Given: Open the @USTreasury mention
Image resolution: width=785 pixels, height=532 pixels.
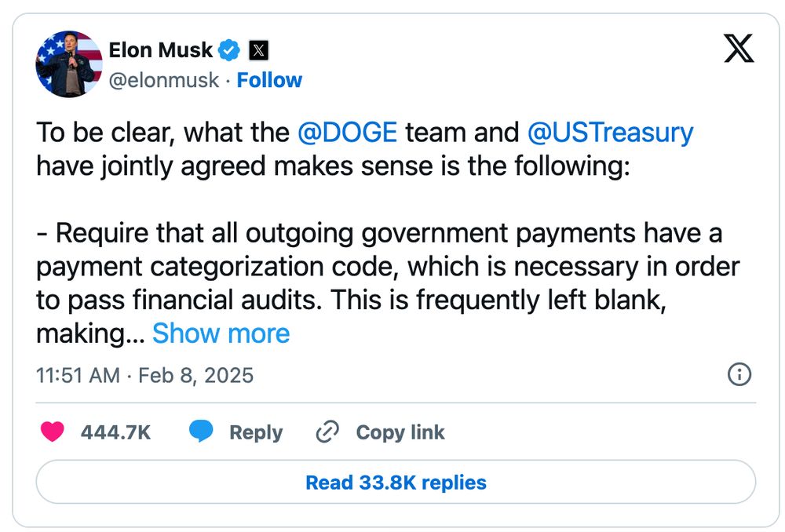Looking at the screenshot, I should pos(610,133).
